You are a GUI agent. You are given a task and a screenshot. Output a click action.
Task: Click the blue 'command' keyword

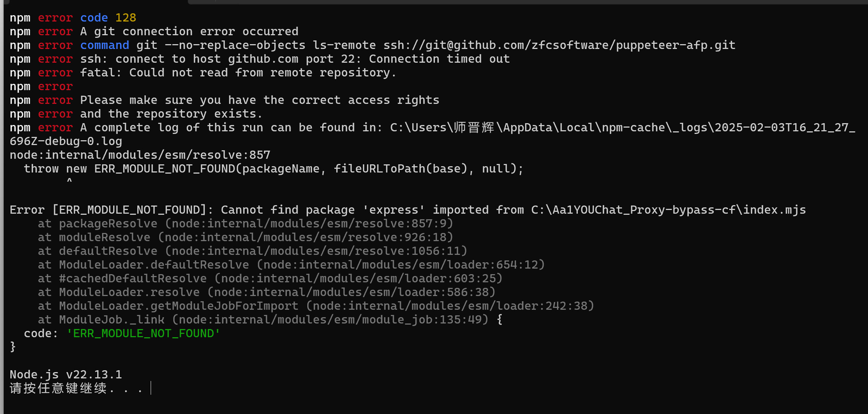105,45
